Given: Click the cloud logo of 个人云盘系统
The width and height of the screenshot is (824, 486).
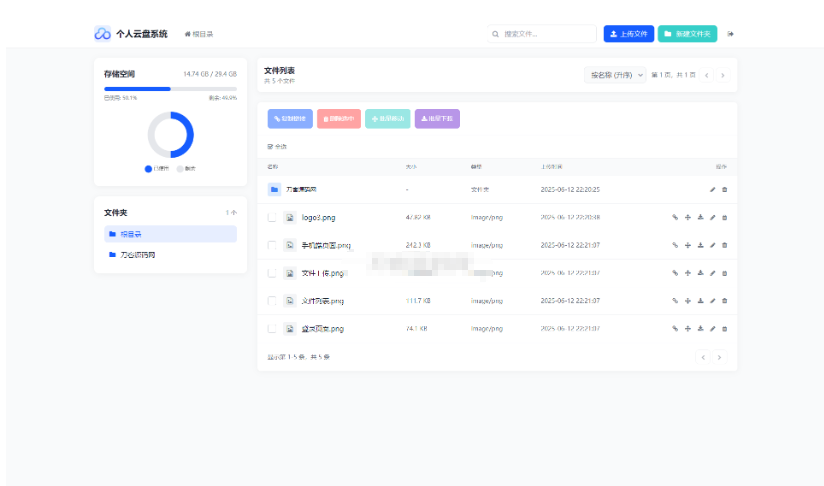Looking at the screenshot, I should pyautogui.click(x=102, y=34).
